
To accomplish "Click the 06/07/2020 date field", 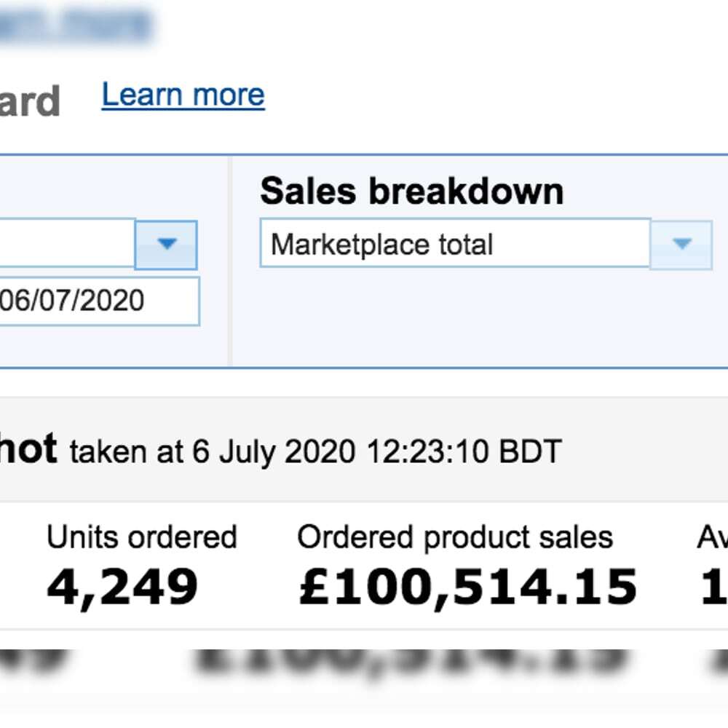I will click(x=99, y=301).
